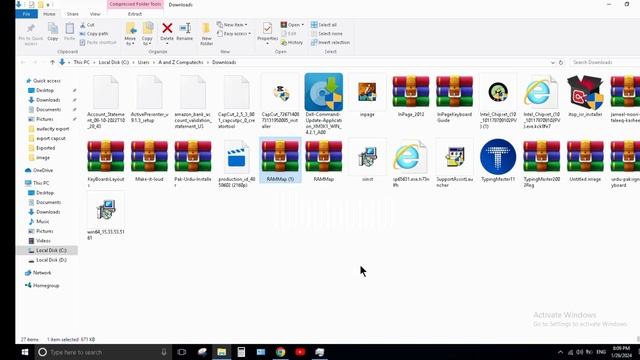Expand the New item dropdown

point(232,25)
